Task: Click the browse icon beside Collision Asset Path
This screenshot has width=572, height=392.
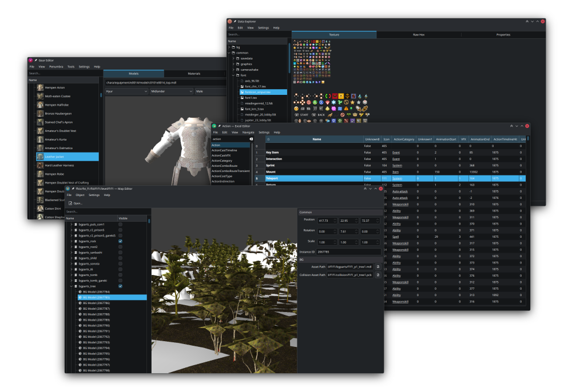Action: coord(378,274)
